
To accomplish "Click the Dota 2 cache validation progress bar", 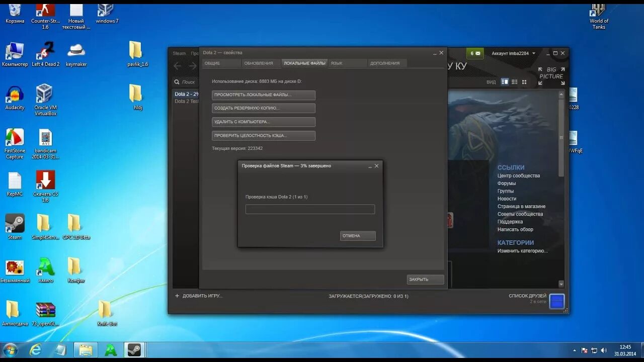I will coord(310,209).
